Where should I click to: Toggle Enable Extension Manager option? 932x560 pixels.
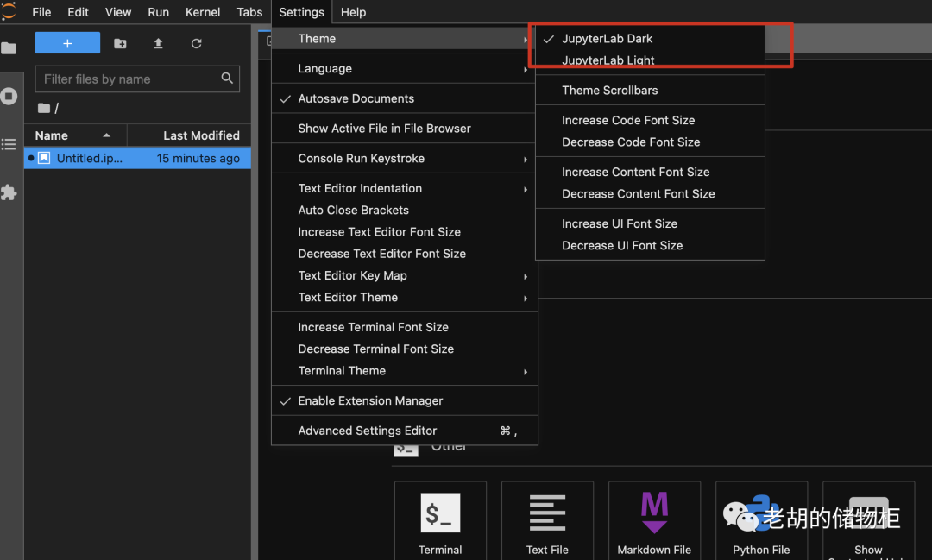tap(404, 400)
